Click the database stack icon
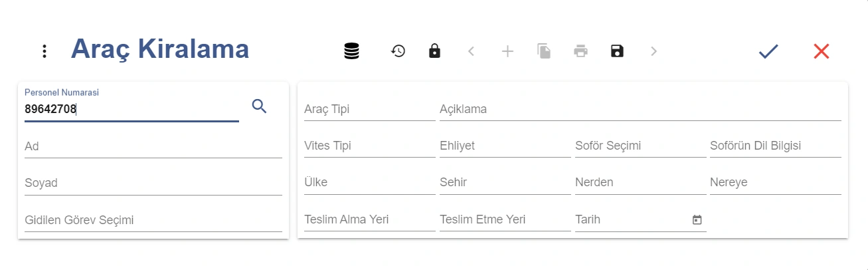 [x=352, y=51]
